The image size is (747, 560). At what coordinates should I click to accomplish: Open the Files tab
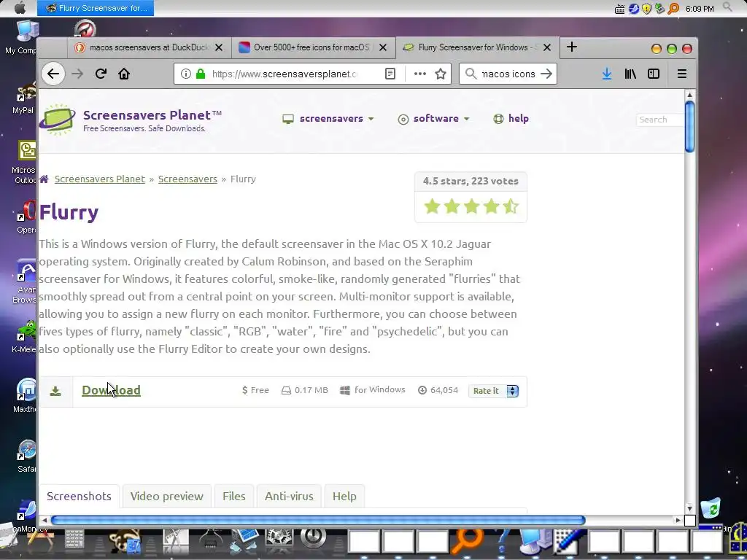pyautogui.click(x=234, y=496)
